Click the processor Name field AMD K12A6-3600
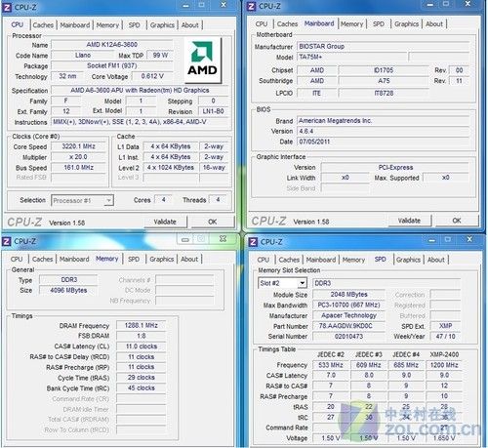The width and height of the screenshot is (488, 448). point(111,45)
